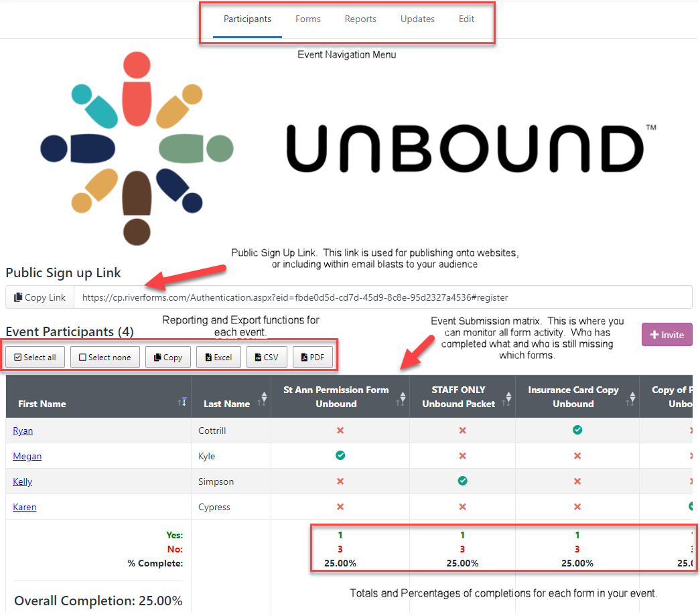Click Megan's Insurance Card red X

click(577, 456)
